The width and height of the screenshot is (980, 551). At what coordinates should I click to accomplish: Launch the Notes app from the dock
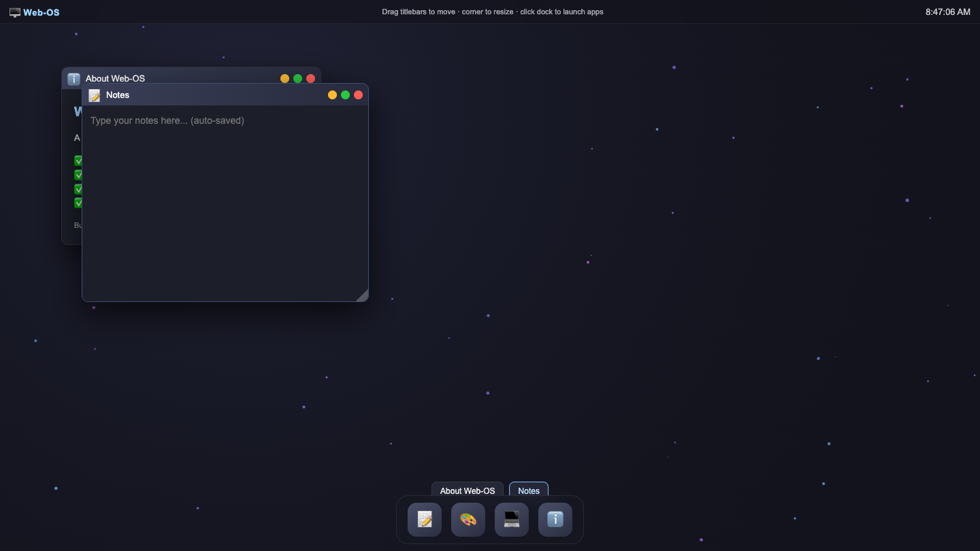pos(425,520)
